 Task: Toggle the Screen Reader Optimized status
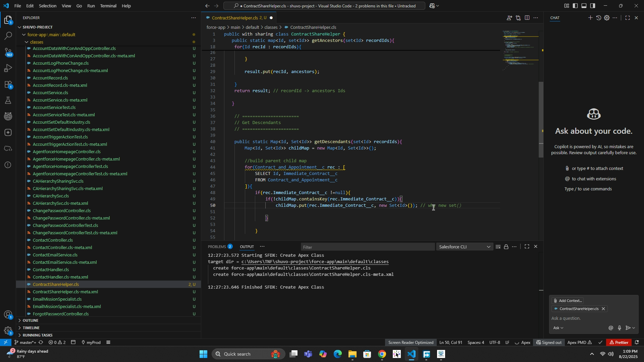pos(411,343)
